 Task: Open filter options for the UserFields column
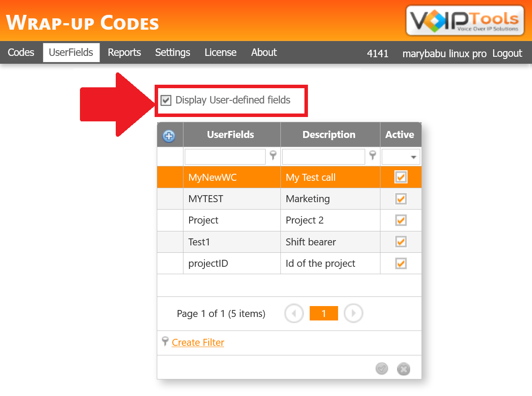pyautogui.click(x=273, y=156)
